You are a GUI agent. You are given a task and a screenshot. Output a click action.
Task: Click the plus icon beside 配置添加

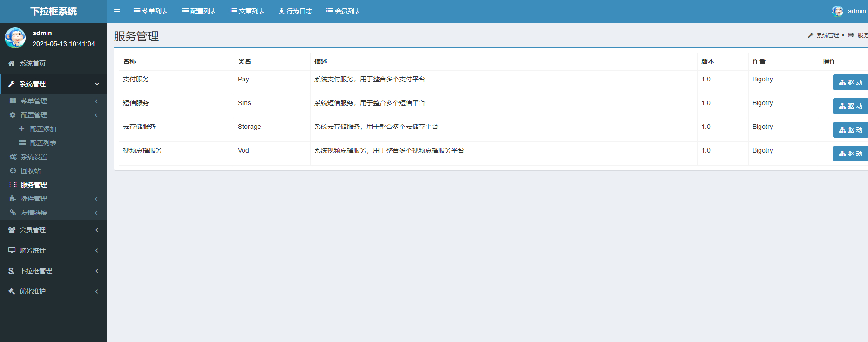(x=22, y=129)
